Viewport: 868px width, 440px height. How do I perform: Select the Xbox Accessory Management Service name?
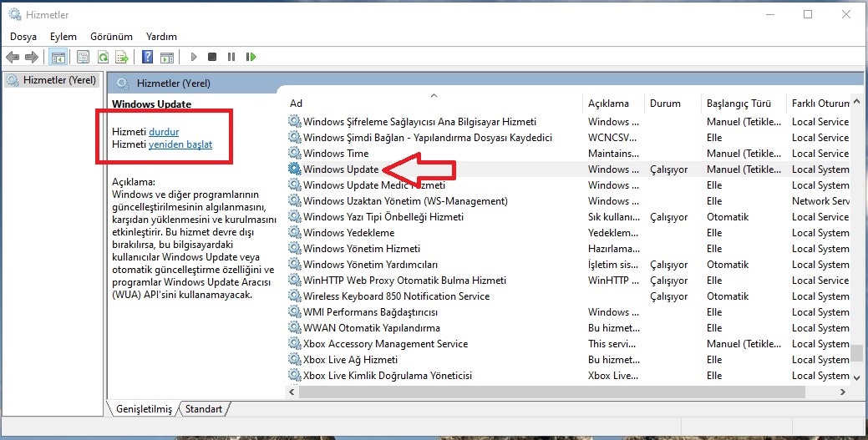pos(385,344)
